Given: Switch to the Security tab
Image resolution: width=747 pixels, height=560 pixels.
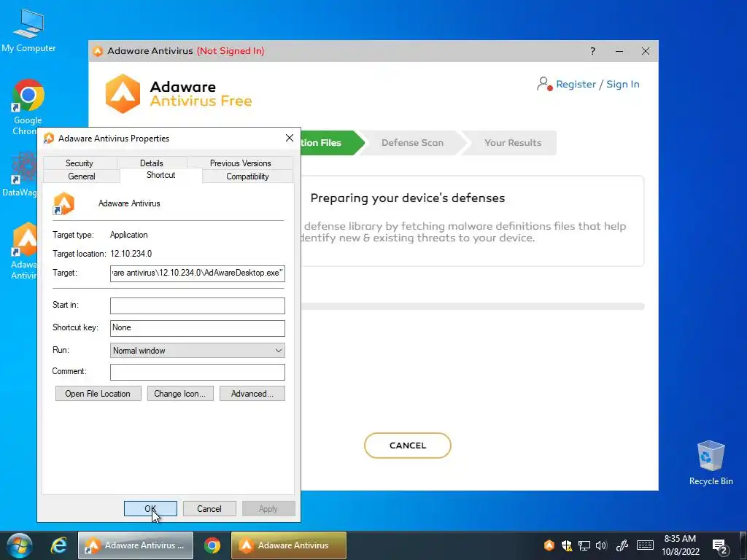Looking at the screenshot, I should click(x=79, y=163).
